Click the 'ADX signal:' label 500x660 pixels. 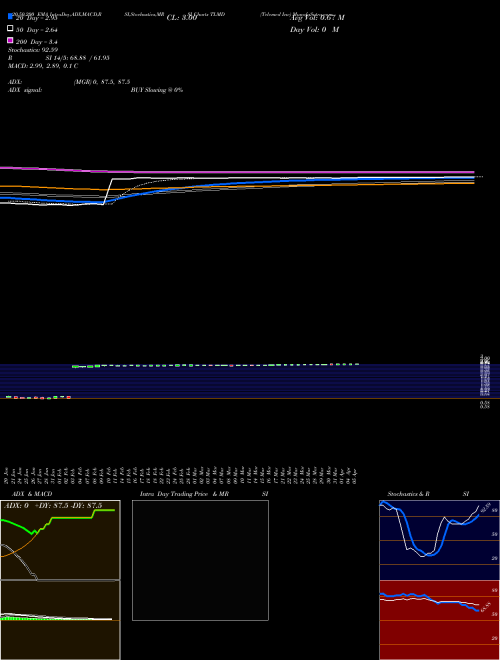[25, 90]
